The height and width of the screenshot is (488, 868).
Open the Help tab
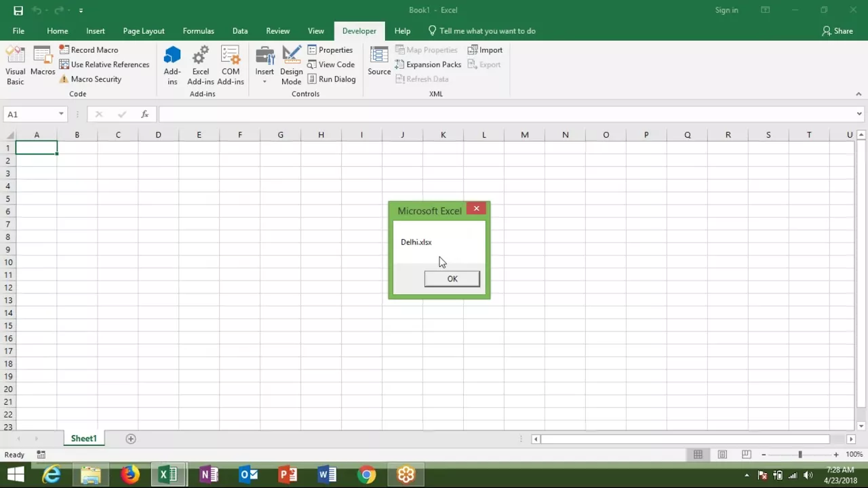click(402, 31)
